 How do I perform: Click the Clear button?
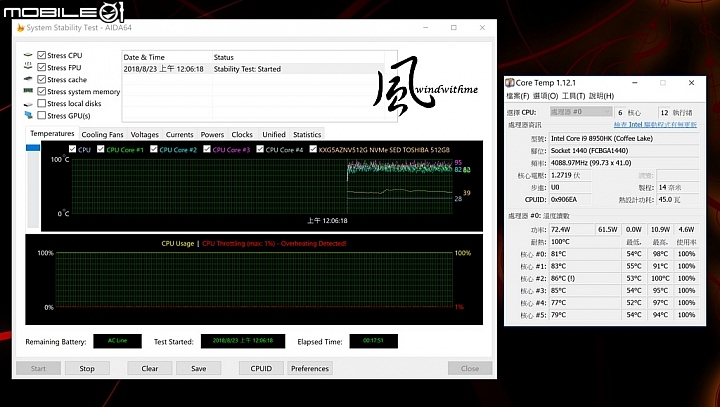click(150, 368)
